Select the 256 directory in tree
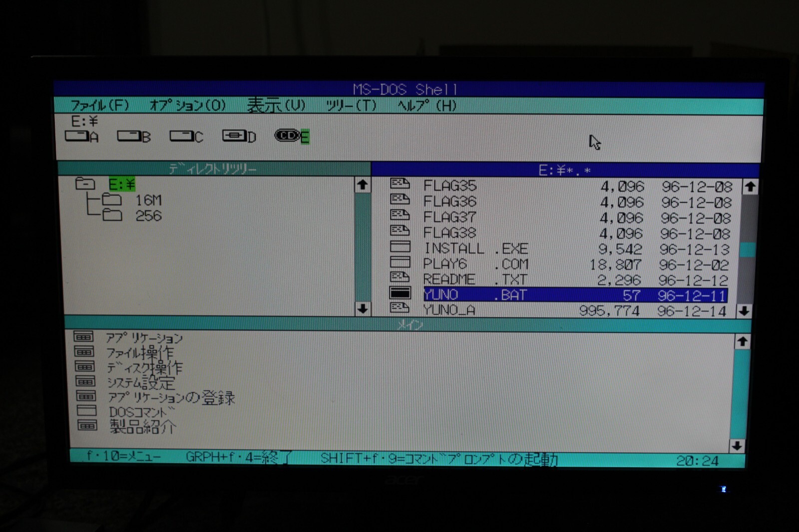The image size is (799, 532). click(148, 216)
